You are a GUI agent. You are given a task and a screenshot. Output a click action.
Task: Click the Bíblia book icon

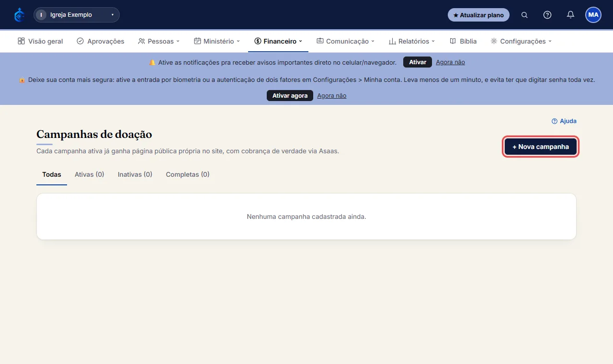click(453, 41)
